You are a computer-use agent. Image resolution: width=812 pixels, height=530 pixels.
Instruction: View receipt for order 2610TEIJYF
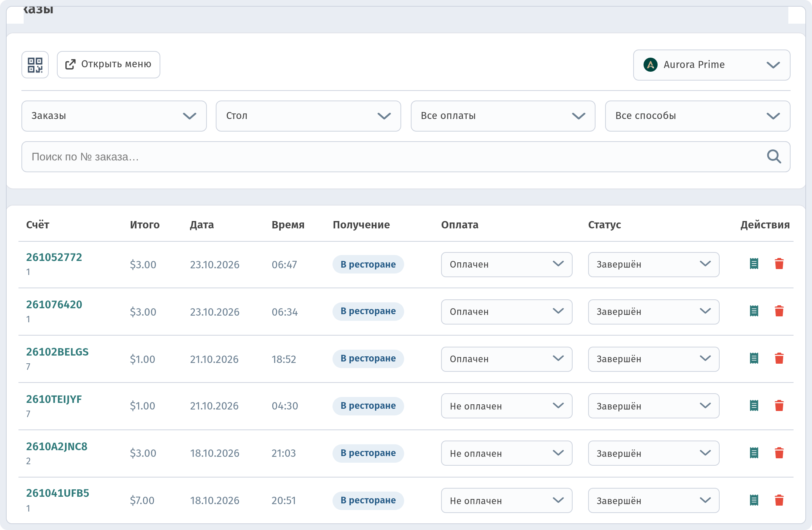click(x=754, y=406)
